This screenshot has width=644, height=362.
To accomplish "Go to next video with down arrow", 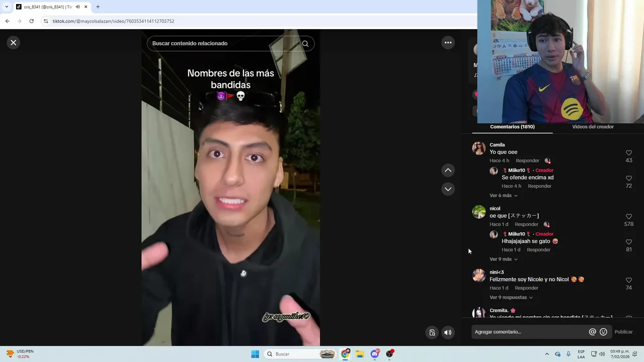I will [448, 189].
